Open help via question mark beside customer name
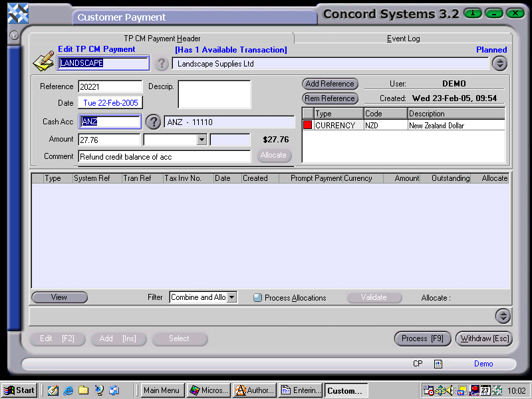This screenshot has height=399, width=532. [x=162, y=64]
